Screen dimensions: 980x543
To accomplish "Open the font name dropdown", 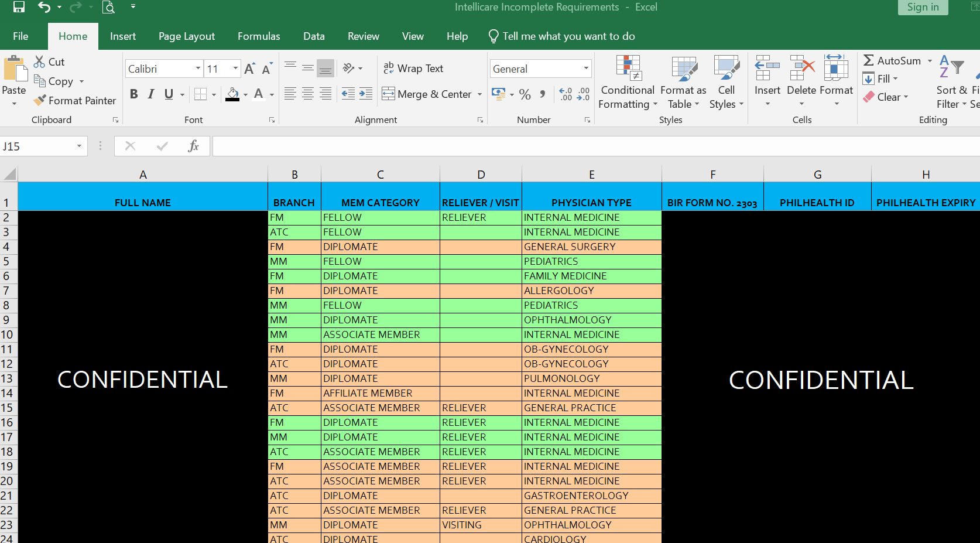I will coord(198,69).
